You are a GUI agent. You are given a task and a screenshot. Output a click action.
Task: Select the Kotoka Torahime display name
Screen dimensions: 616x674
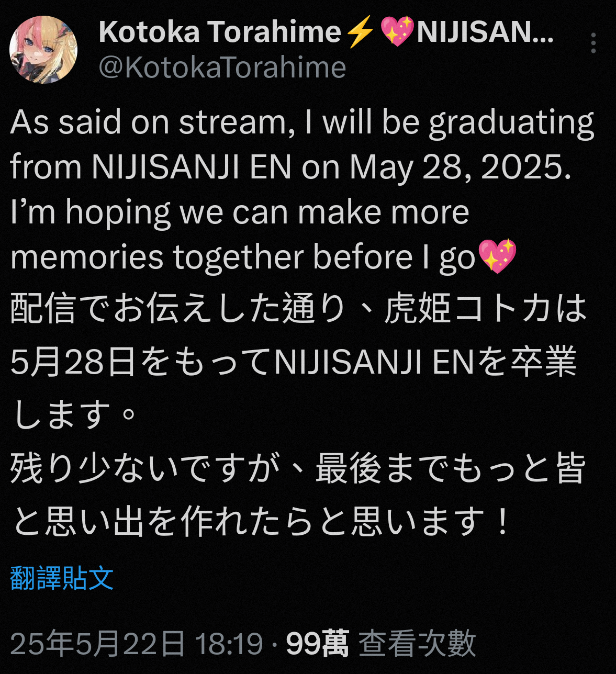(x=220, y=31)
